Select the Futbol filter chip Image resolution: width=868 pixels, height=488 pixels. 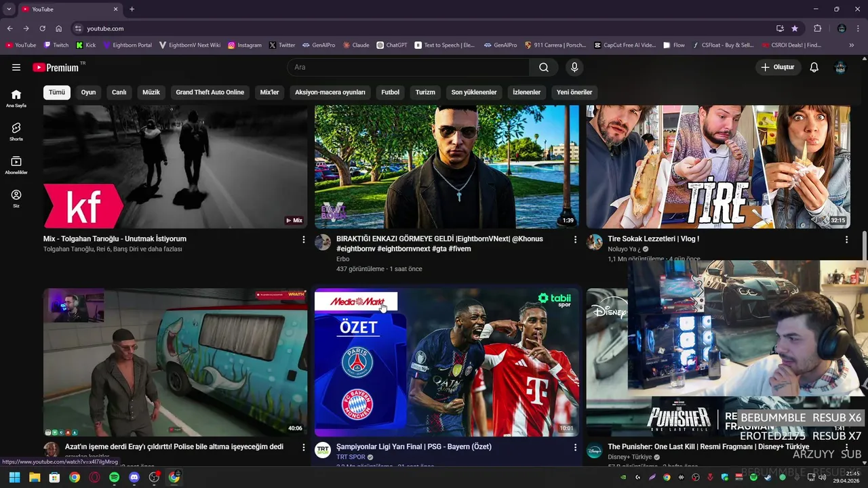pos(391,92)
